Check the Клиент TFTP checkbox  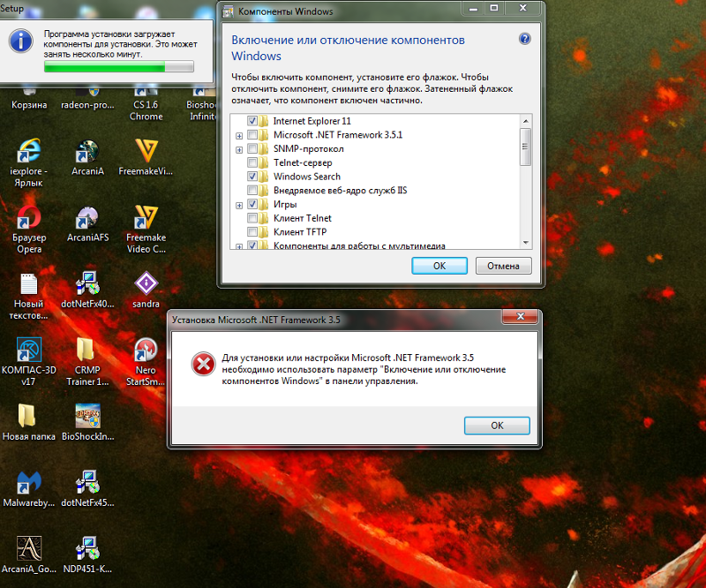[252, 232]
